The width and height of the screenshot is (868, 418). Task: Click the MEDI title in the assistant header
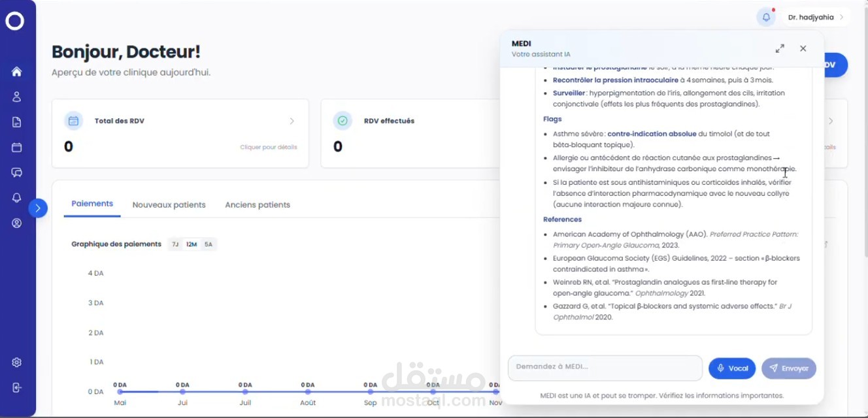[x=521, y=44]
